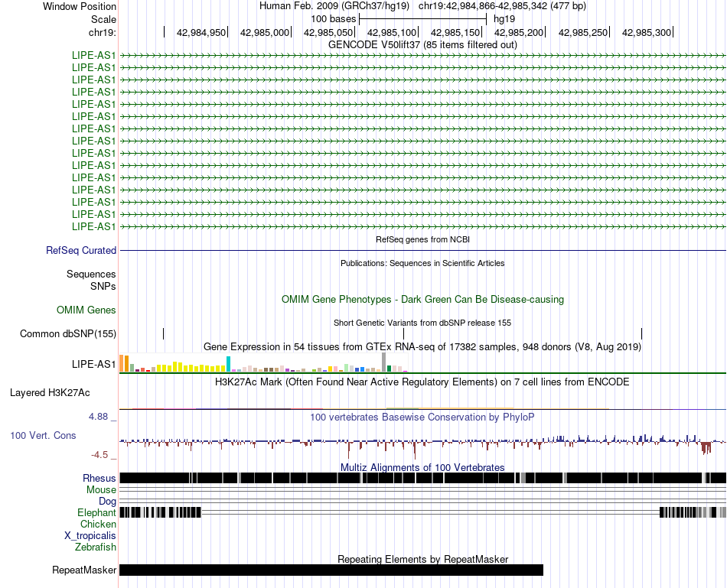Screen dimensions: 727x588
Task: Click the RefSeq Curated track label
Action: (81, 250)
